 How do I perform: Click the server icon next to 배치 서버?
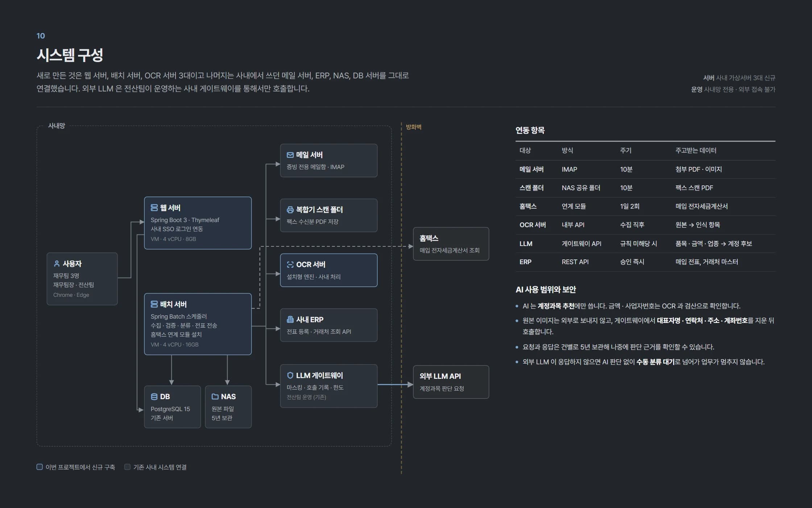pyautogui.click(x=154, y=304)
